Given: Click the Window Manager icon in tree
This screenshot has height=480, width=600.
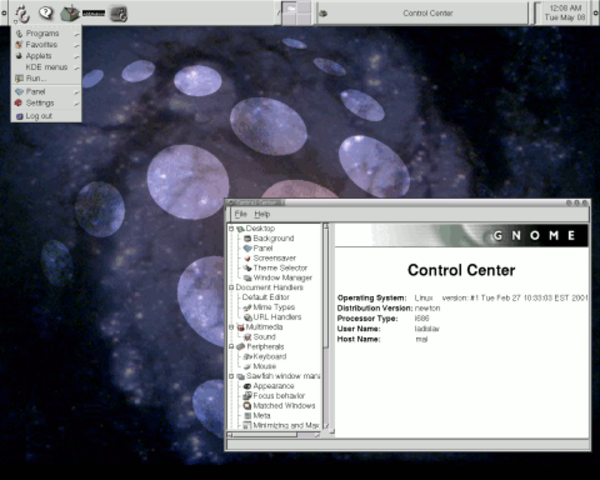Looking at the screenshot, I should click(248, 278).
